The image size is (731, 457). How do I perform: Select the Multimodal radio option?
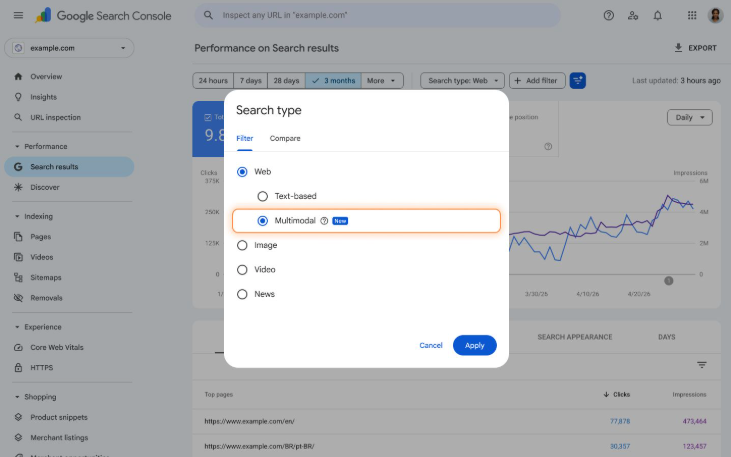pos(262,221)
